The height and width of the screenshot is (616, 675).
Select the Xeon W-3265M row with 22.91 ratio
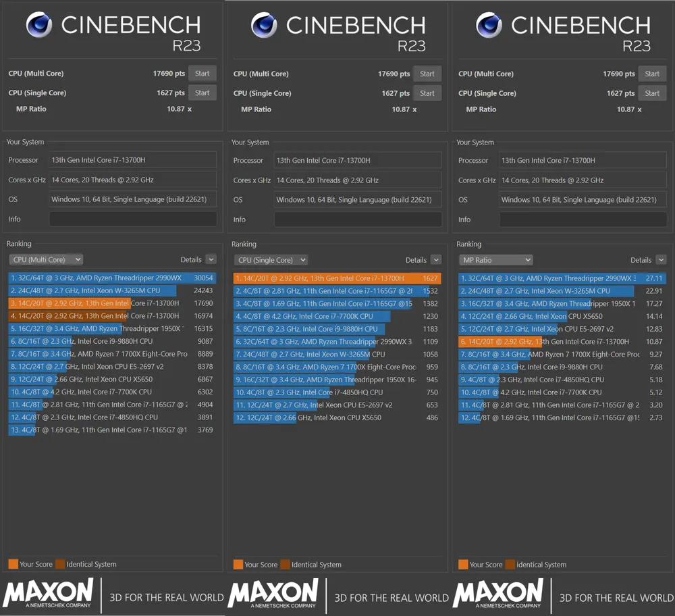coord(562,291)
